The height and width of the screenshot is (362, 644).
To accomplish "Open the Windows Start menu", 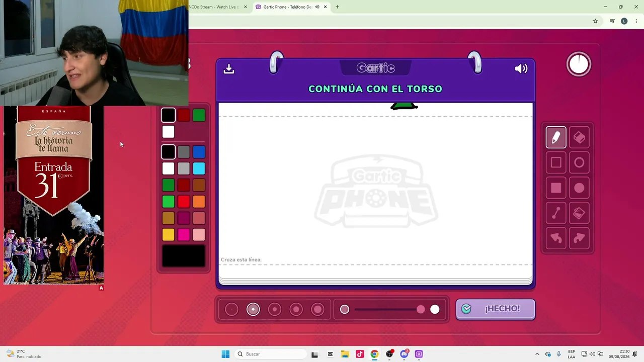I will pyautogui.click(x=225, y=354).
